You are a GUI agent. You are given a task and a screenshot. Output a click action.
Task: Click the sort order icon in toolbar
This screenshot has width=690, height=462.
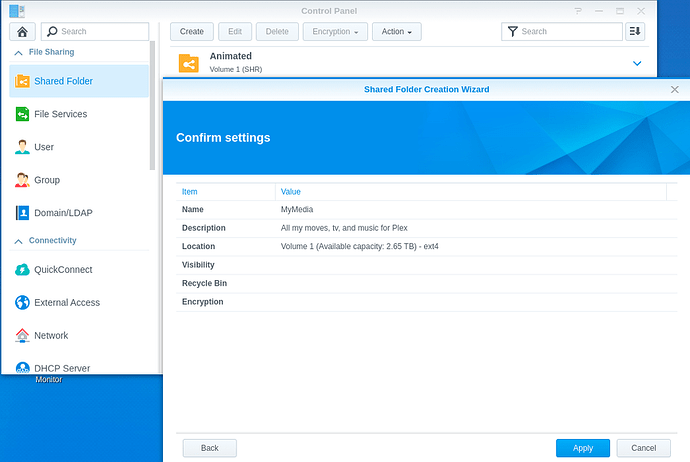[x=635, y=32]
